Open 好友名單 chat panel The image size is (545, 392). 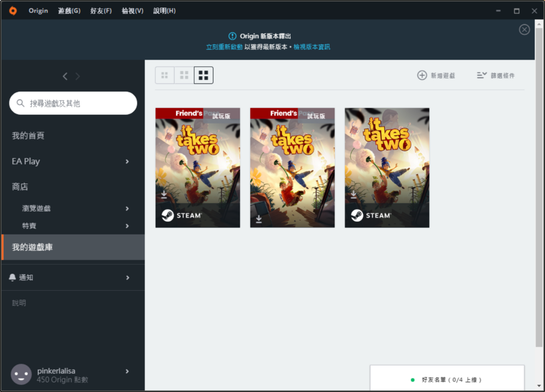pos(447,378)
